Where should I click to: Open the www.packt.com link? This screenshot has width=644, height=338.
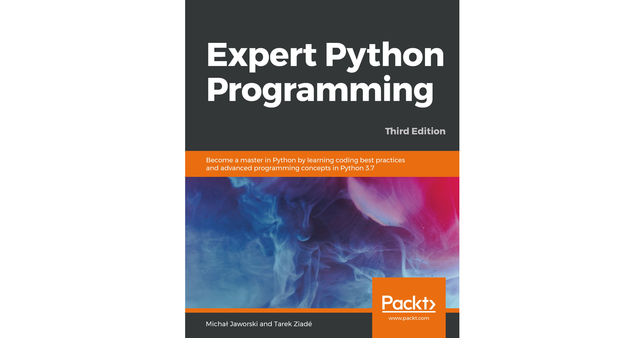[408, 318]
